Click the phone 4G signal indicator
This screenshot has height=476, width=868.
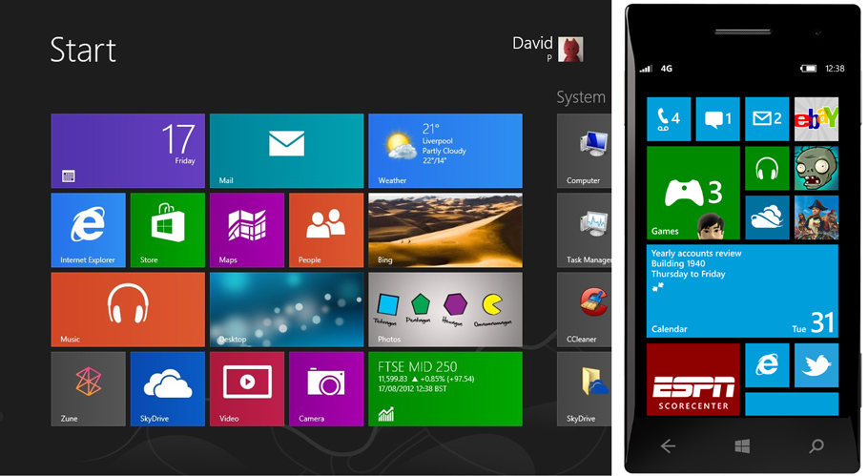pyautogui.click(x=667, y=69)
